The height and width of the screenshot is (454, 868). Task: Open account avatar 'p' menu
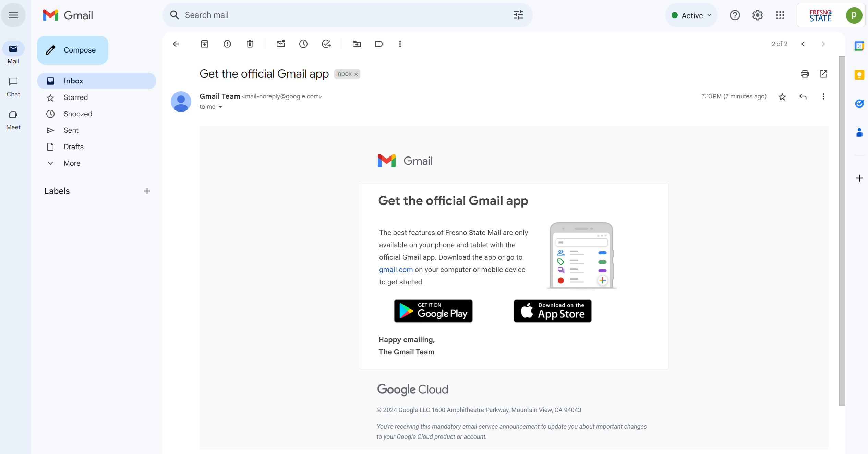[x=854, y=15]
